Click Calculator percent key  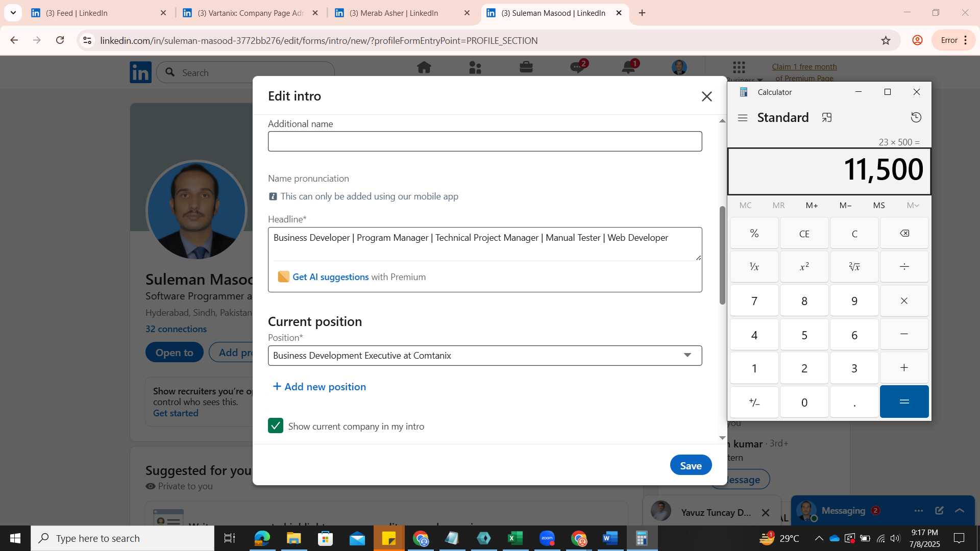(754, 233)
